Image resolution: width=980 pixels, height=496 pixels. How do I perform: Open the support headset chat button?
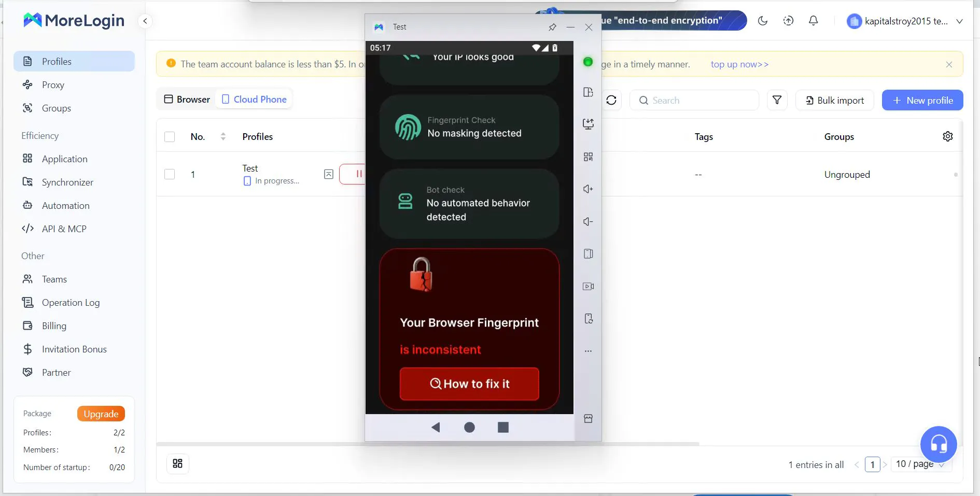[939, 444]
